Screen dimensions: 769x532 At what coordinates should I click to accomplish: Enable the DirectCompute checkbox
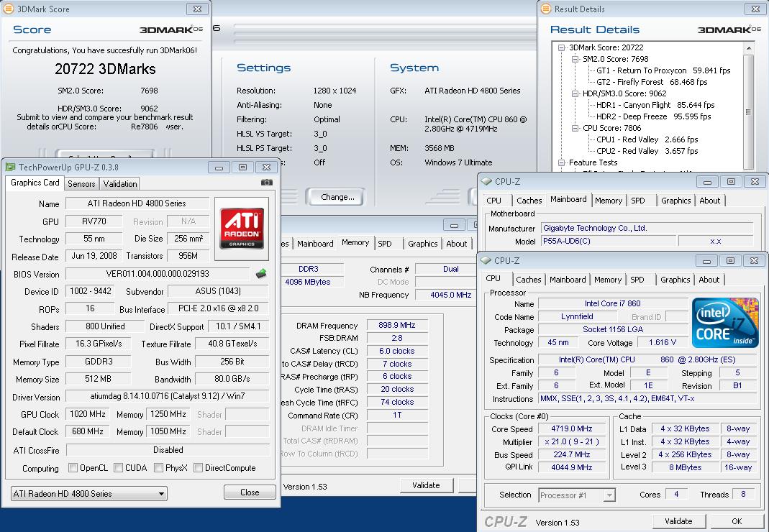click(198, 468)
